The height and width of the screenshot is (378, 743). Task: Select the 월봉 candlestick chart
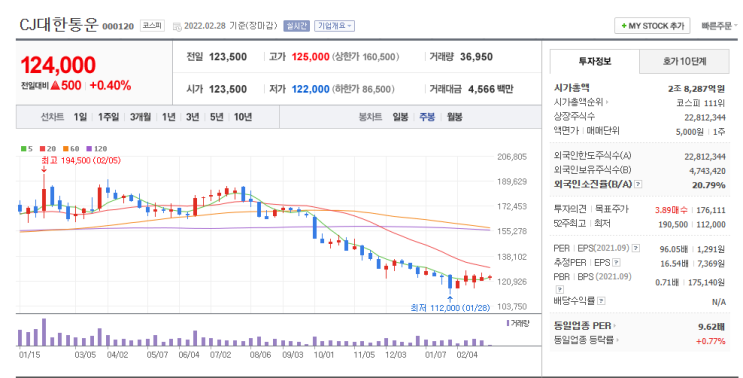point(454,117)
